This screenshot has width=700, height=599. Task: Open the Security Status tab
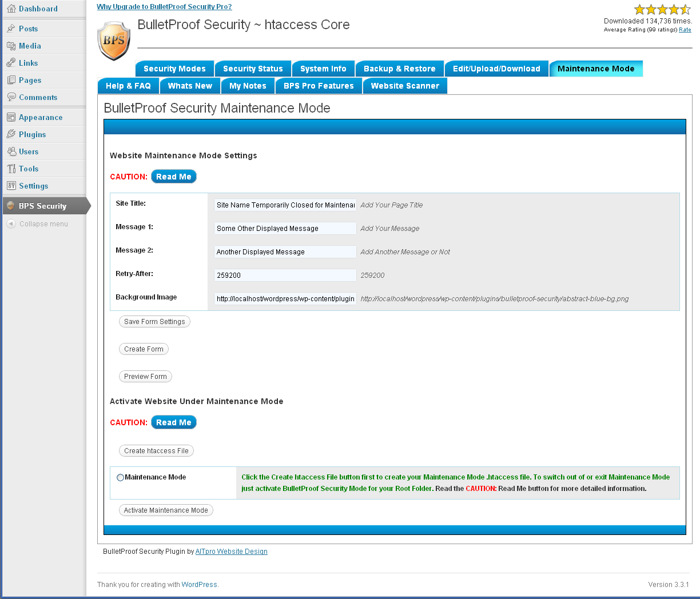pyautogui.click(x=253, y=69)
